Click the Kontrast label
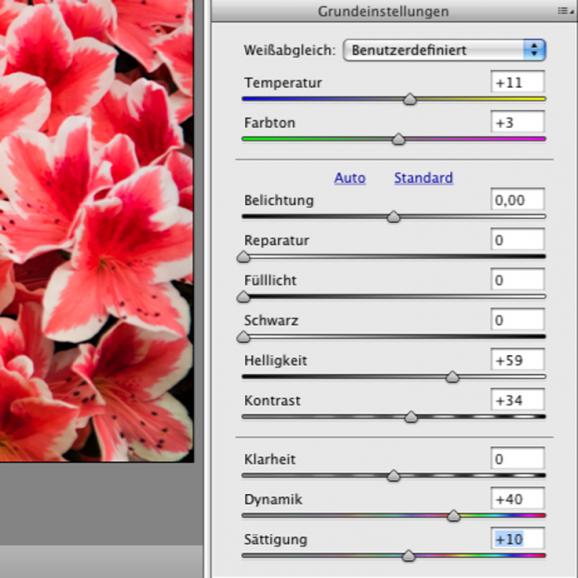The image size is (578, 578). [272, 400]
